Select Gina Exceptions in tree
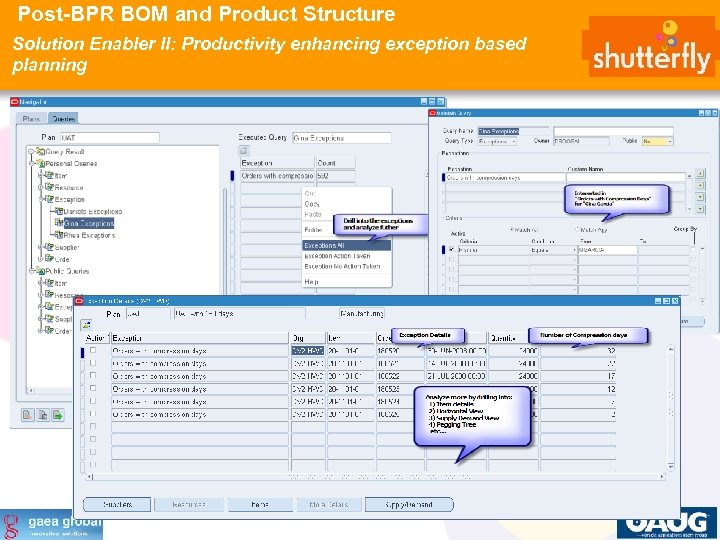The height and width of the screenshot is (540, 720). tap(89, 223)
